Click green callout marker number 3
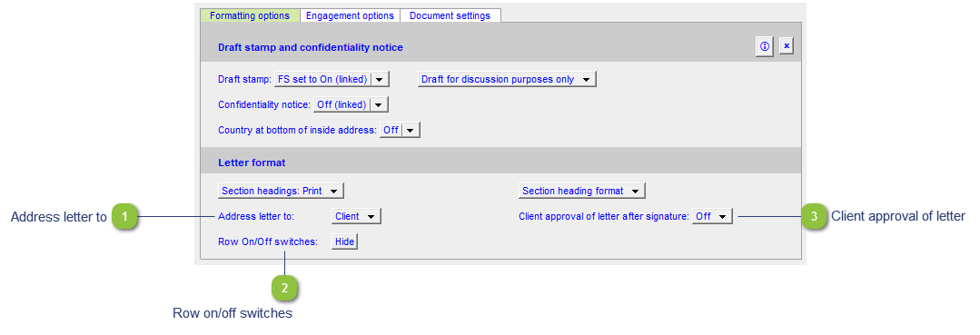Screen dimensions: 980x335 click(814, 217)
